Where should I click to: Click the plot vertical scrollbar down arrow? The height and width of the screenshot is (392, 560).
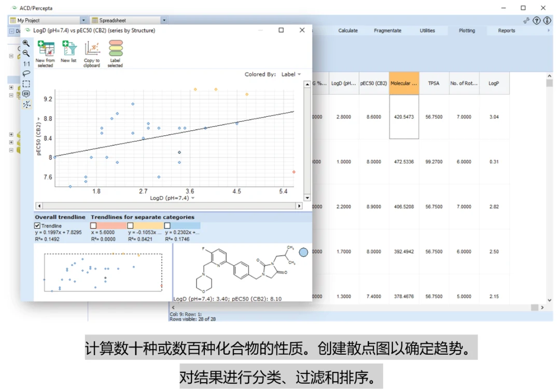(307, 198)
